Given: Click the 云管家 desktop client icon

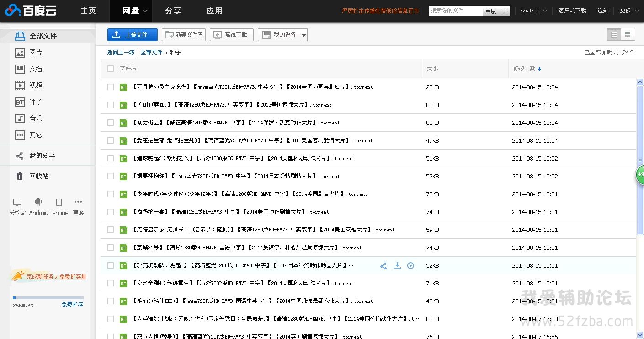Looking at the screenshot, I should [17, 202].
